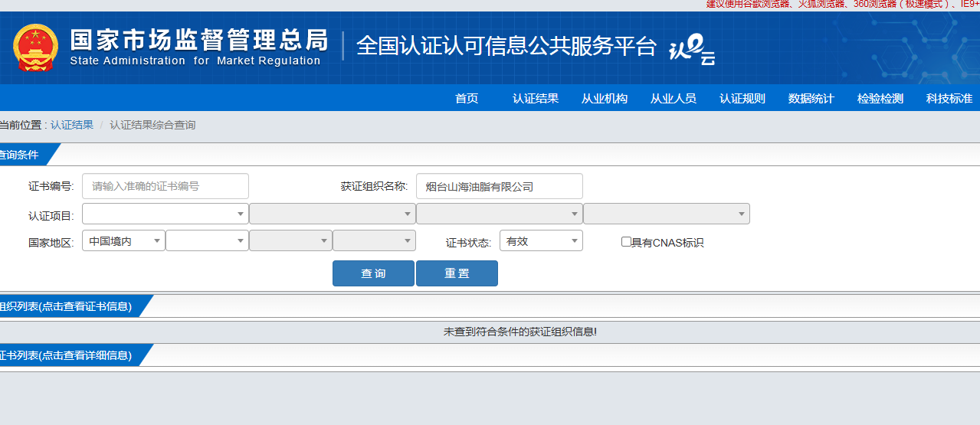The width and height of the screenshot is (980, 425).
Task: Click the browser recommendation notice text
Action: point(843,4)
